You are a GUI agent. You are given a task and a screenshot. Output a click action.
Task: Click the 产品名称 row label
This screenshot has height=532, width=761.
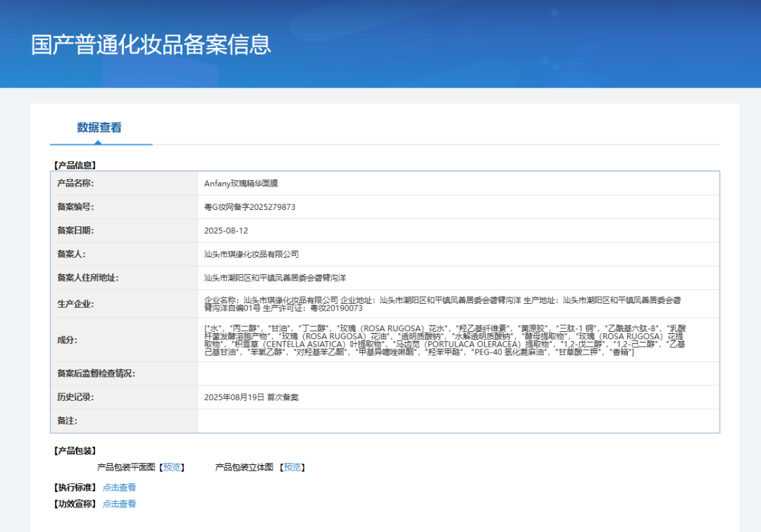point(75,183)
